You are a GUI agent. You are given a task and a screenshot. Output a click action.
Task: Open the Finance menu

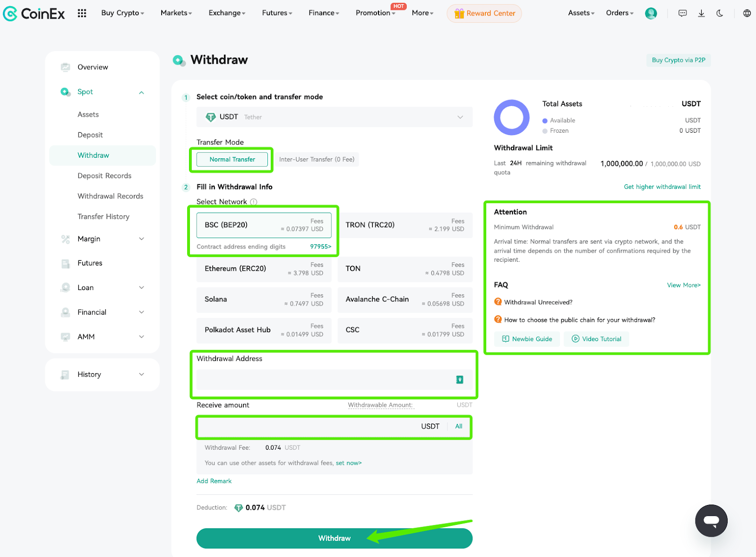(324, 13)
